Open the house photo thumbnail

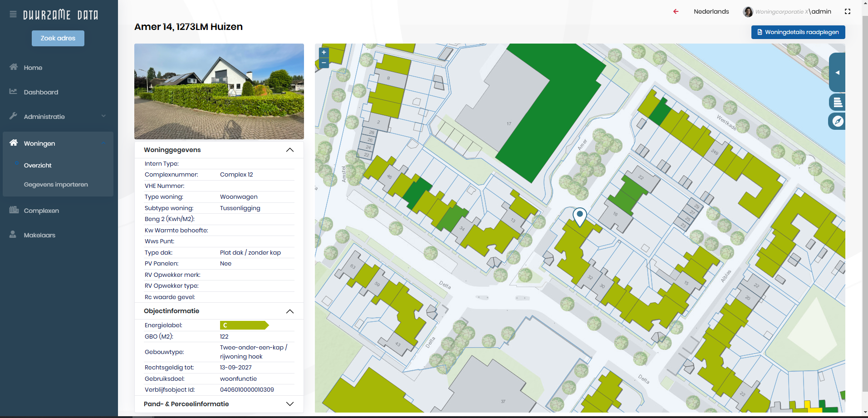coord(219,91)
